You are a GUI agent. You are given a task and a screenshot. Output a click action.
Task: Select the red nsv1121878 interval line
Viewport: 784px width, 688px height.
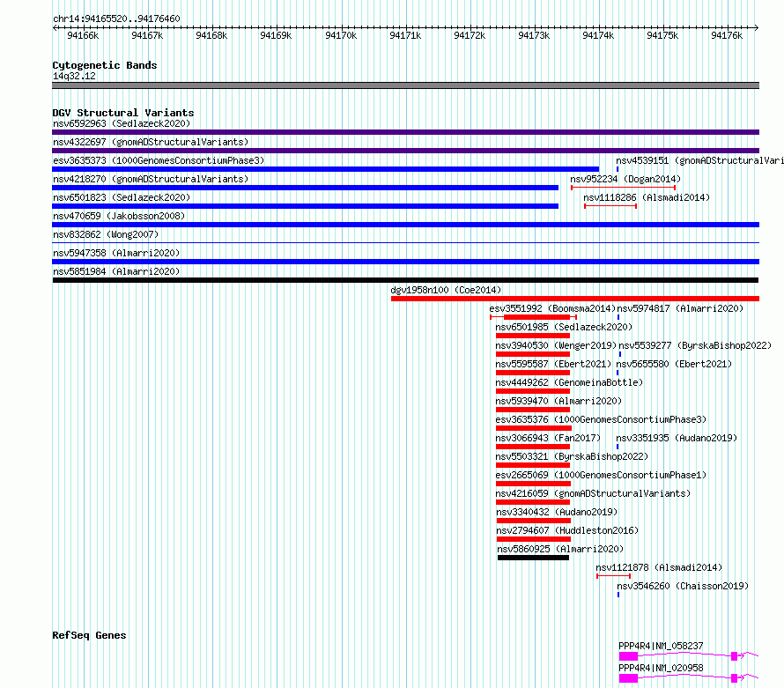click(x=613, y=576)
